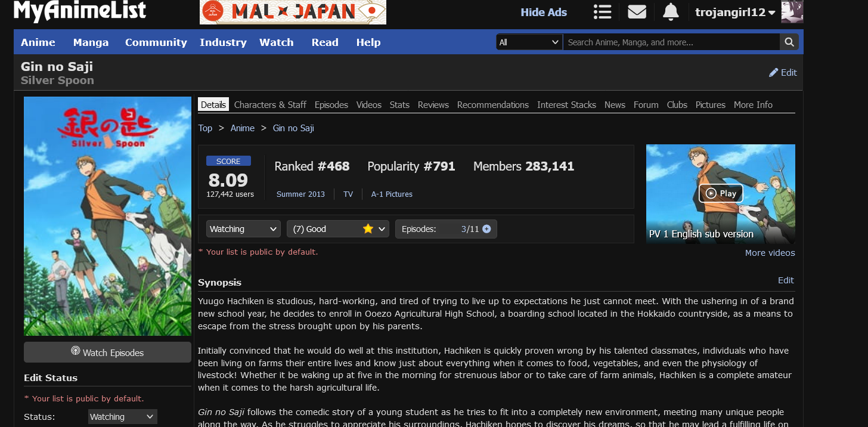The image size is (868, 427).
Task: Click the user profile avatar image
Action: [x=792, y=12]
